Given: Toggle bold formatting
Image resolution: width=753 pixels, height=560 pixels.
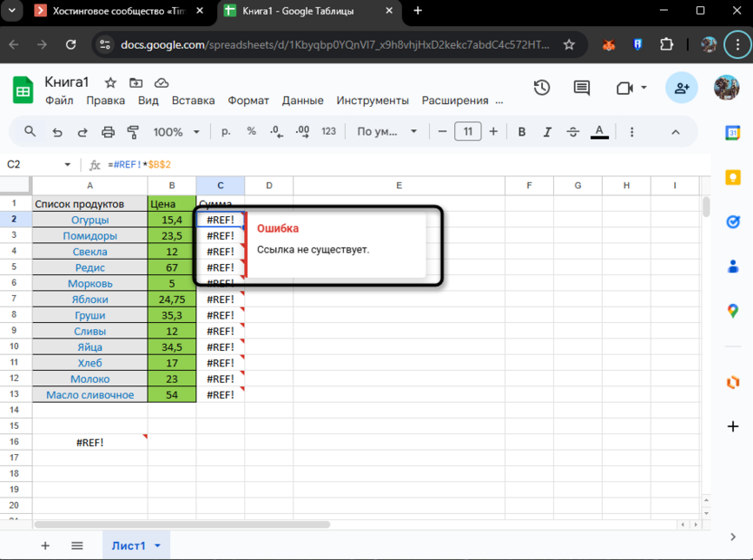Looking at the screenshot, I should 521,132.
